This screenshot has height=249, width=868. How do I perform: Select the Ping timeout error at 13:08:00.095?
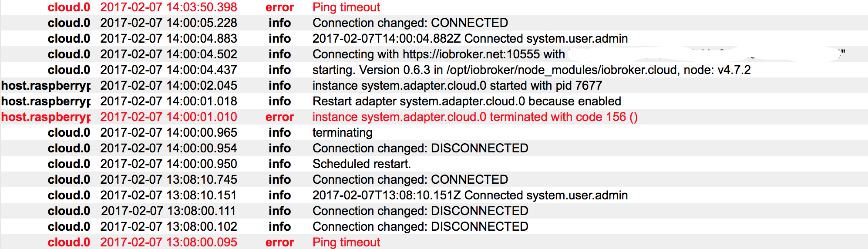(x=346, y=242)
